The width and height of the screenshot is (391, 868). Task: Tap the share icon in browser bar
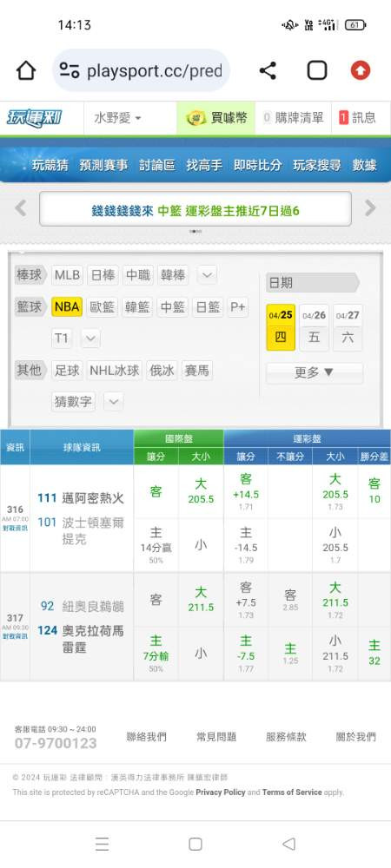pyautogui.click(x=268, y=71)
